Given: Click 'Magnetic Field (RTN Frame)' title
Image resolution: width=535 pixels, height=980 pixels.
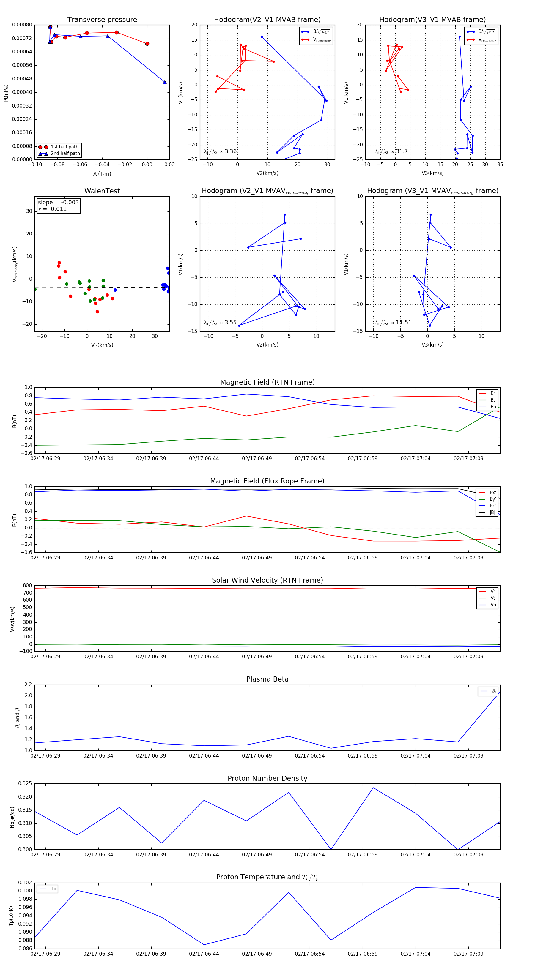Looking at the screenshot, I should pyautogui.click(x=267, y=382).
